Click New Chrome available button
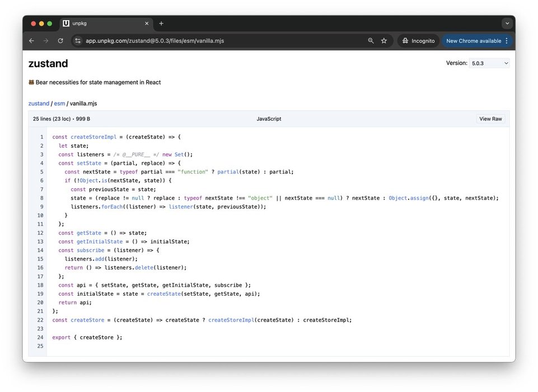Screen dimensions: 538x392 pos(474,41)
